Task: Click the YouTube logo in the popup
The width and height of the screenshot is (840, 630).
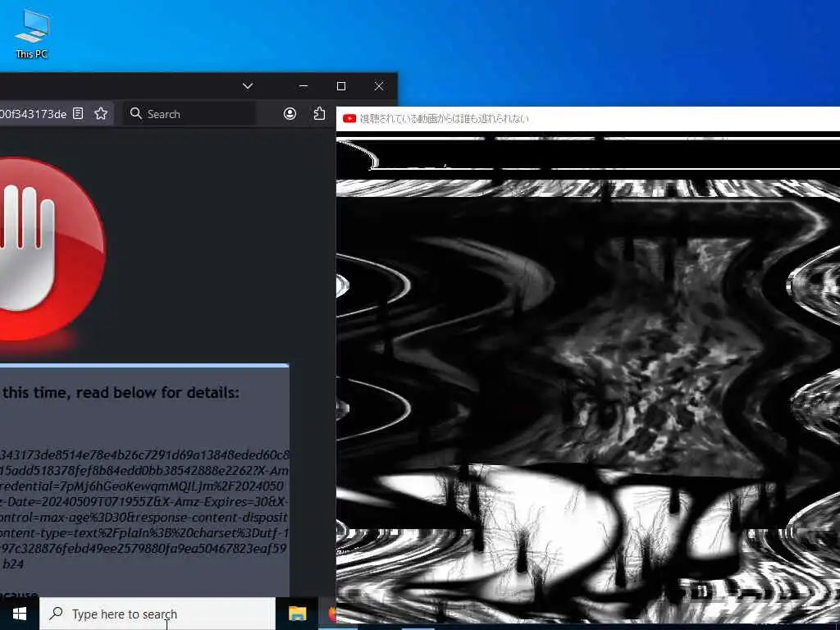Action: pyautogui.click(x=349, y=118)
